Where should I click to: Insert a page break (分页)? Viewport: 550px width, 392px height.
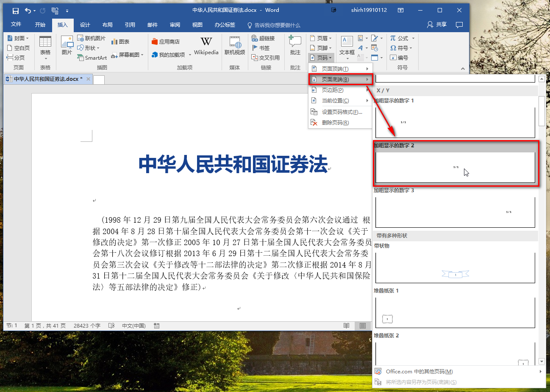(x=16, y=58)
